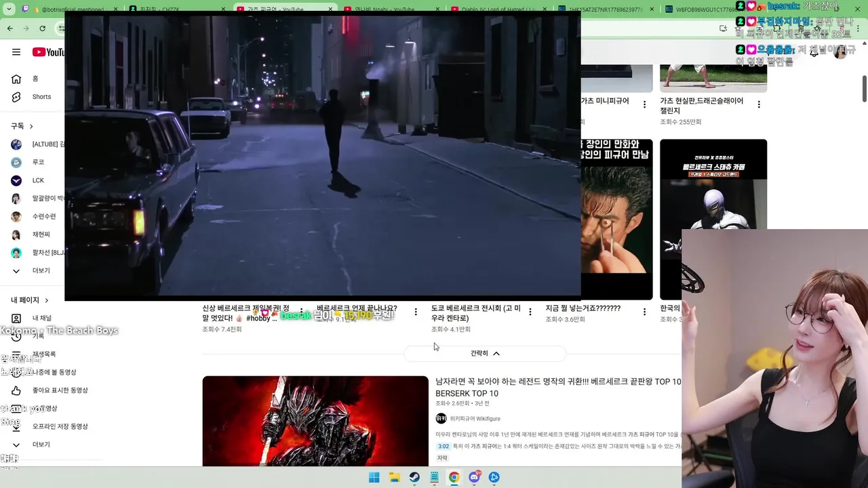Open the 홈 home icon in sidebar

point(16,79)
